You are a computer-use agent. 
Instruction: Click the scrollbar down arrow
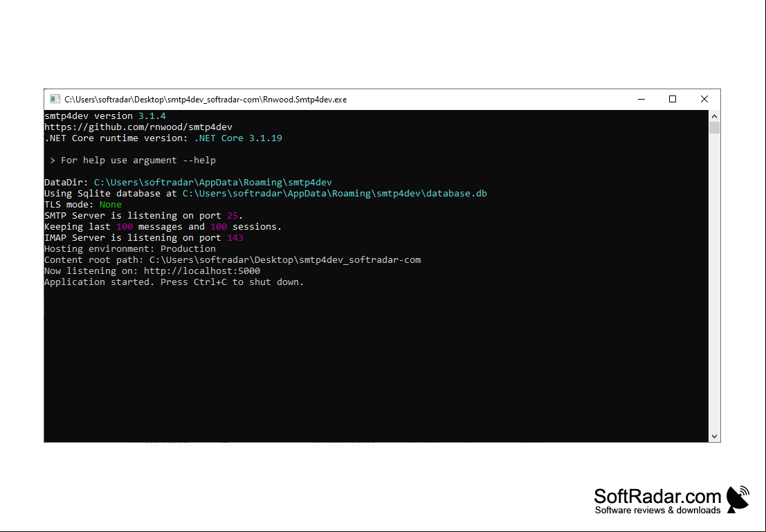(x=714, y=437)
